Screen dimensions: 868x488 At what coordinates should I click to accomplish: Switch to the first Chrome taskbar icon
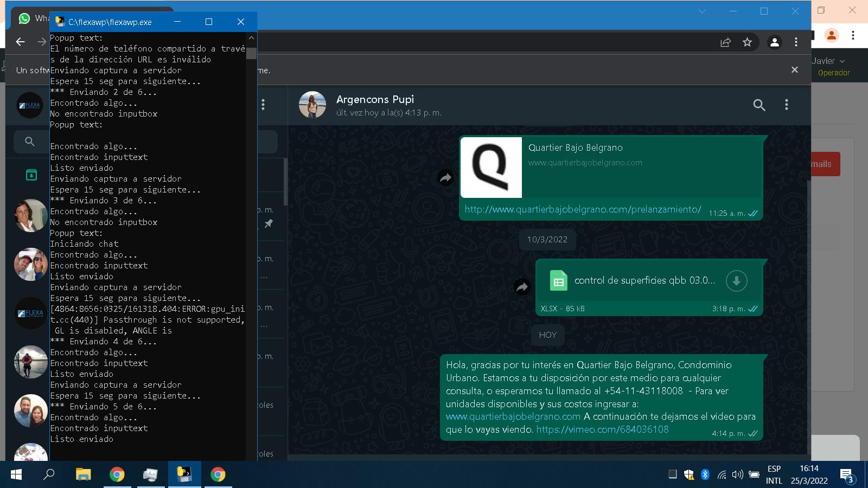pos(117,474)
